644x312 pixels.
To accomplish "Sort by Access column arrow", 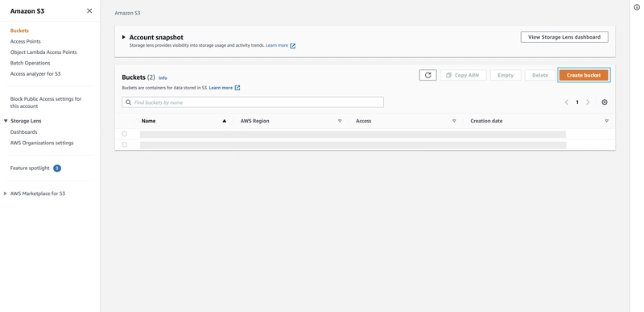I will 454,121.
